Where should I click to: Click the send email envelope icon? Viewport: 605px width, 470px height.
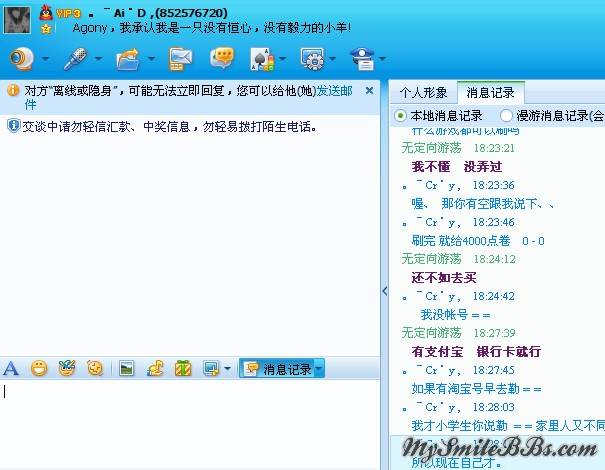[180, 59]
